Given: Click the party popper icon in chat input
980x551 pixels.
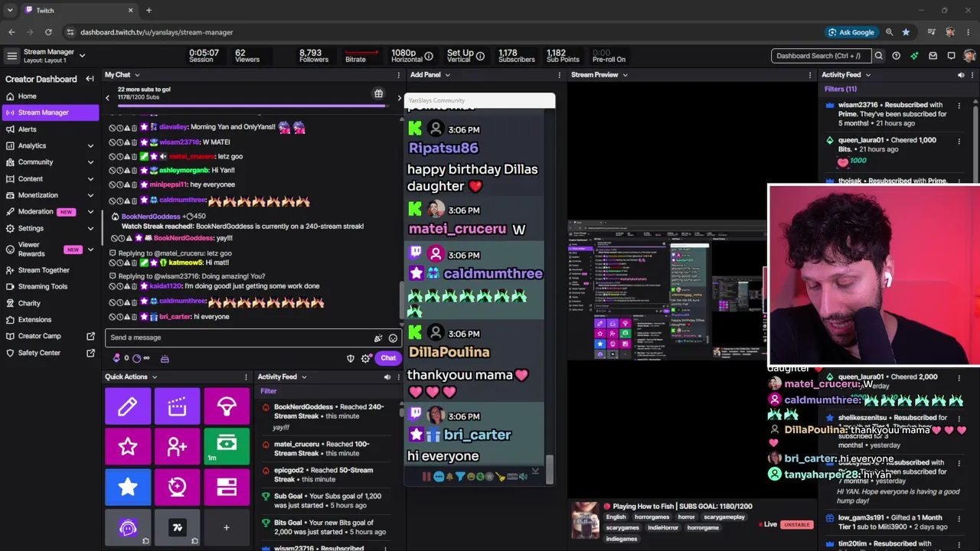Looking at the screenshot, I should tap(377, 337).
